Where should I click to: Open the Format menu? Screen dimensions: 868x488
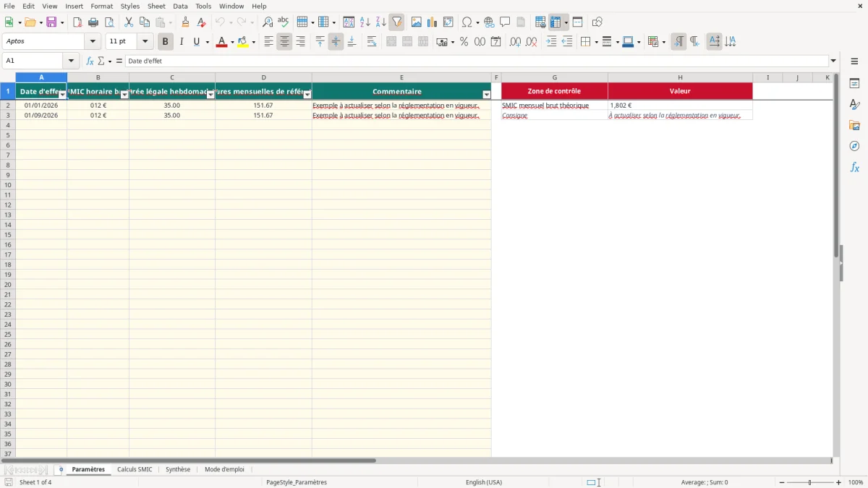[102, 6]
